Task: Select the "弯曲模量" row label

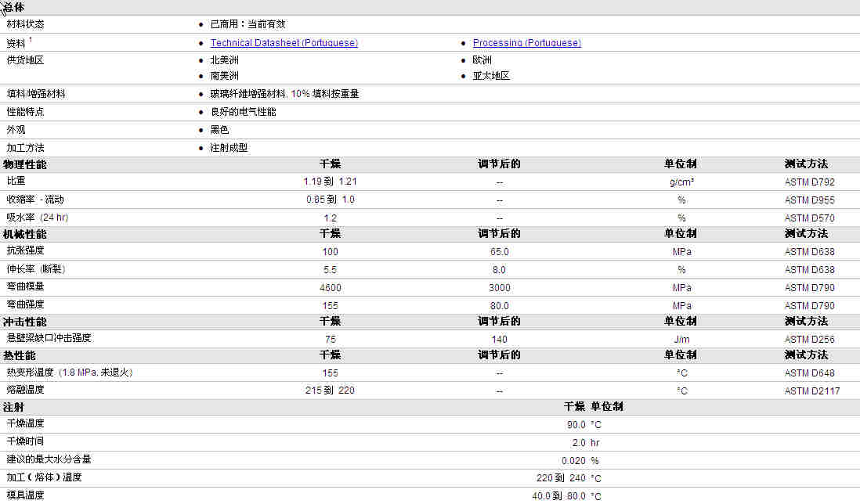Action: [25, 286]
